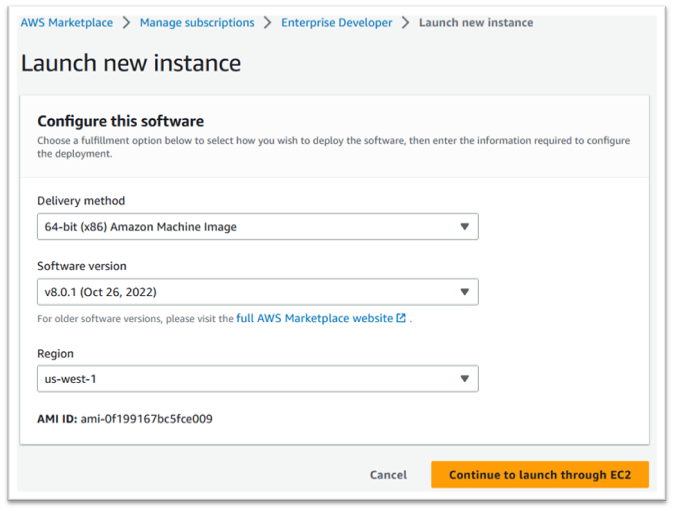The width and height of the screenshot is (674, 511).
Task: Open the 64-bit (x86) Amazon Machine Image dropdown
Action: 257,227
